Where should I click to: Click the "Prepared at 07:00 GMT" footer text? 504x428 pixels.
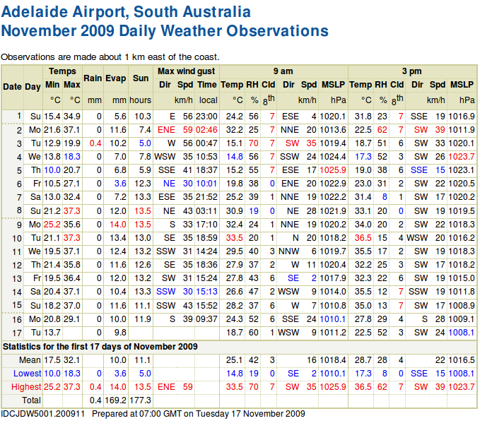pyautogui.click(x=199, y=414)
